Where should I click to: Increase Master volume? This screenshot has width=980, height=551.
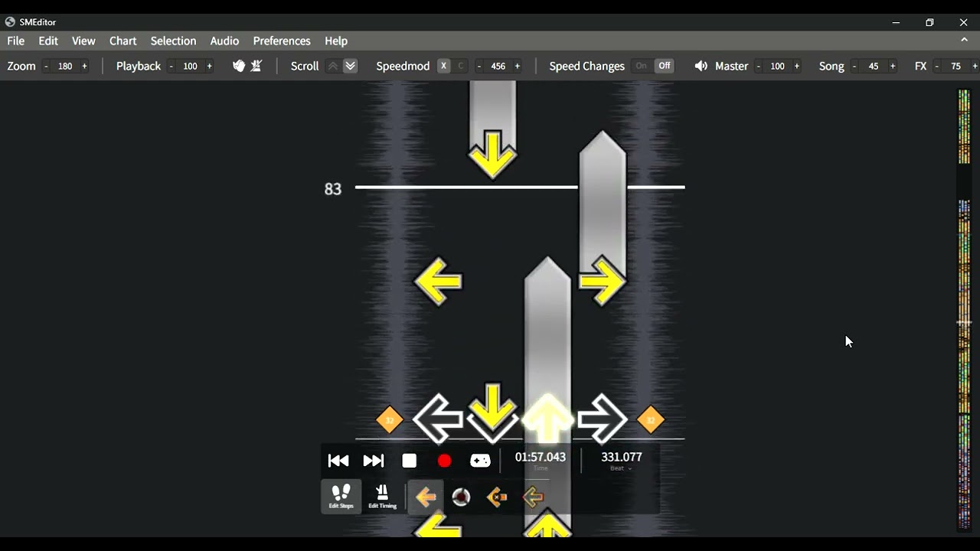click(796, 66)
